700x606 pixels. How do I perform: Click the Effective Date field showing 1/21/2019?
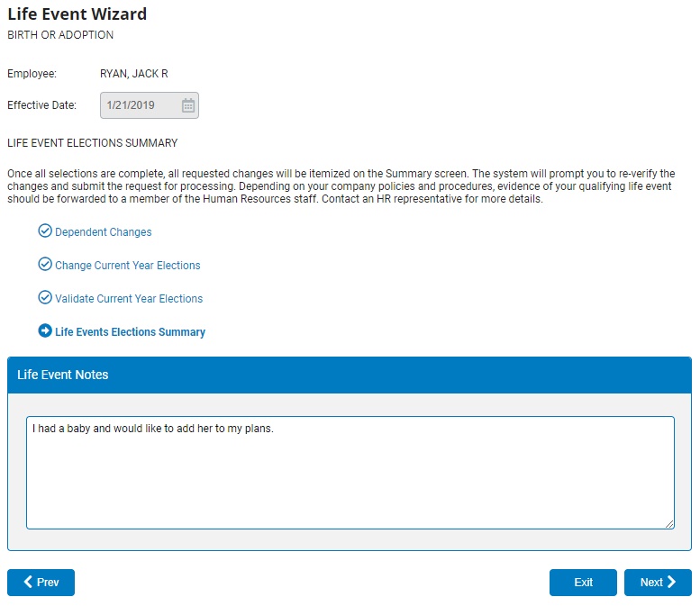[x=135, y=105]
